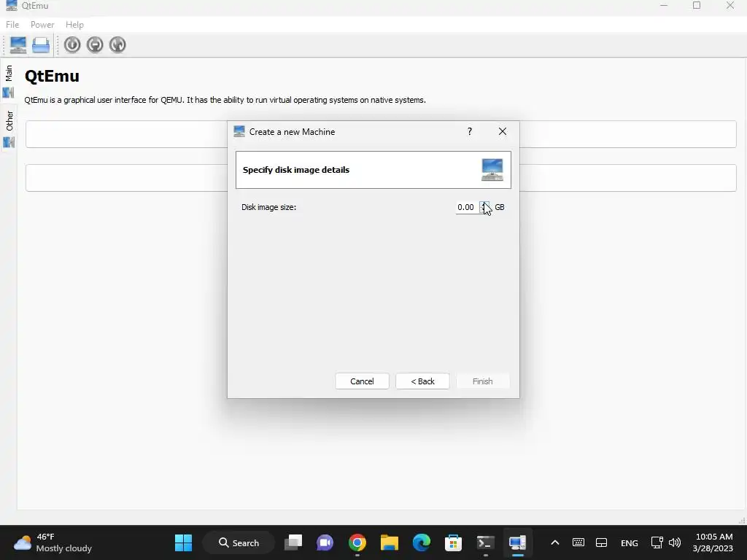Image resolution: width=747 pixels, height=560 pixels.
Task: Click the touchpad tray icon
Action: click(x=602, y=542)
